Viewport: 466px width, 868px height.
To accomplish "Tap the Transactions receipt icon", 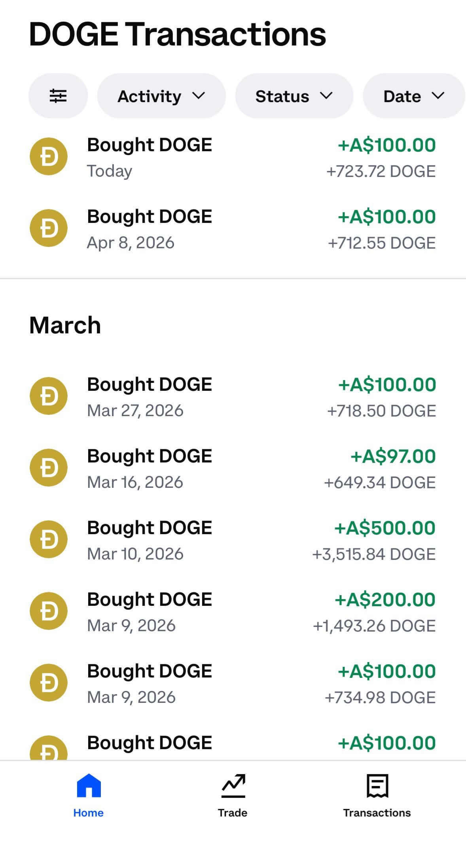I will (x=377, y=785).
